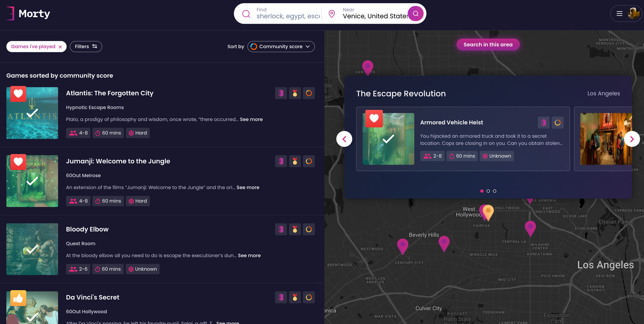Select the third carousel page dot

494,191
